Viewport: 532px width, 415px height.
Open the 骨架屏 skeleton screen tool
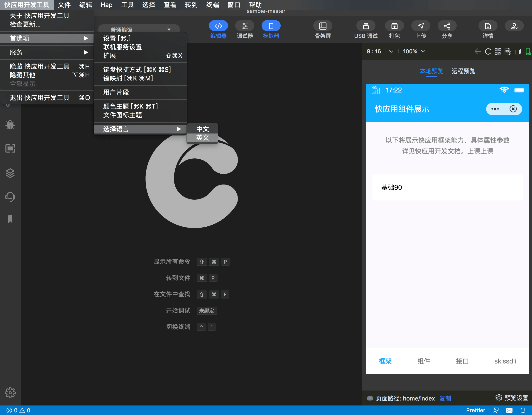tap(323, 30)
